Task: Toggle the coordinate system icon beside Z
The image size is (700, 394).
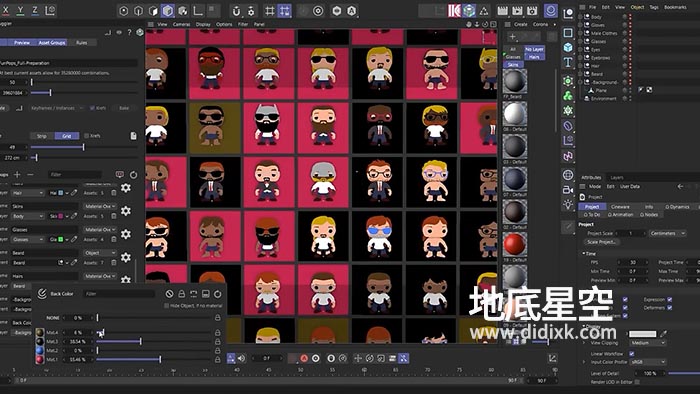Action: [50, 10]
